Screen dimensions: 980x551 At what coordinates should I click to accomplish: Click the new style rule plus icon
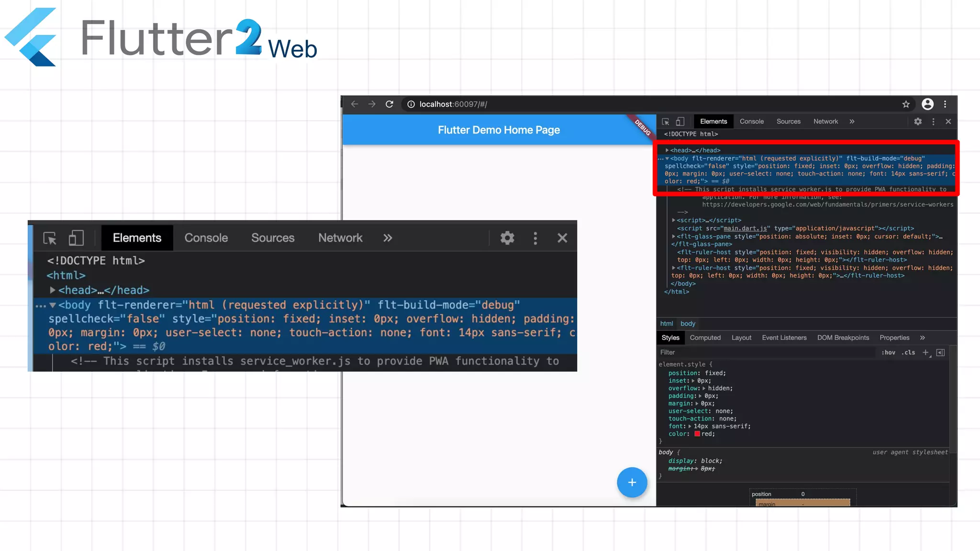tap(925, 353)
